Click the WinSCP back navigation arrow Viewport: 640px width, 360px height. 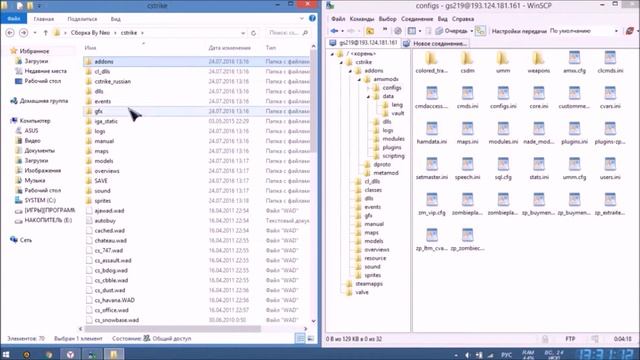(x=334, y=31)
